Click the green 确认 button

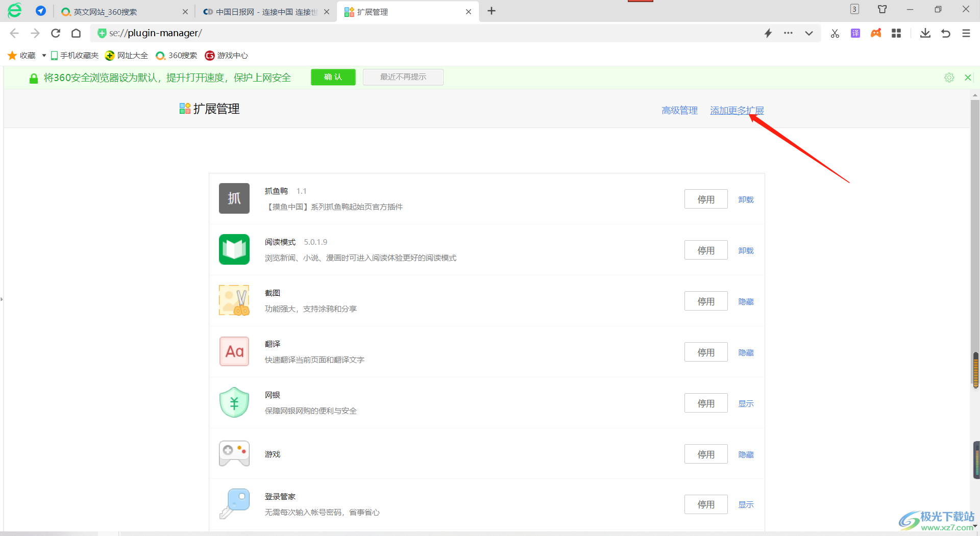pyautogui.click(x=333, y=77)
